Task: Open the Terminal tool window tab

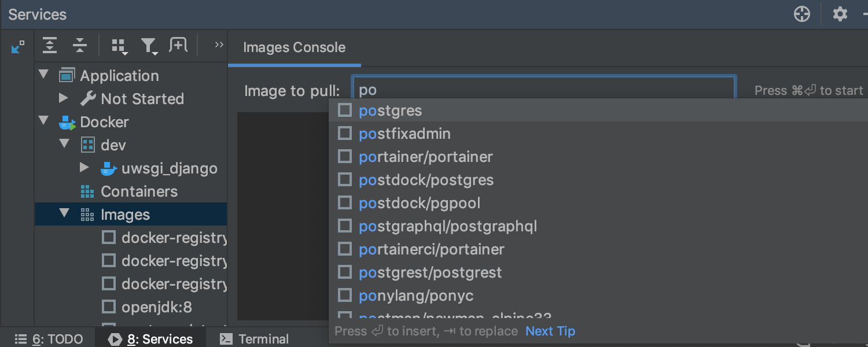Action: (255, 339)
